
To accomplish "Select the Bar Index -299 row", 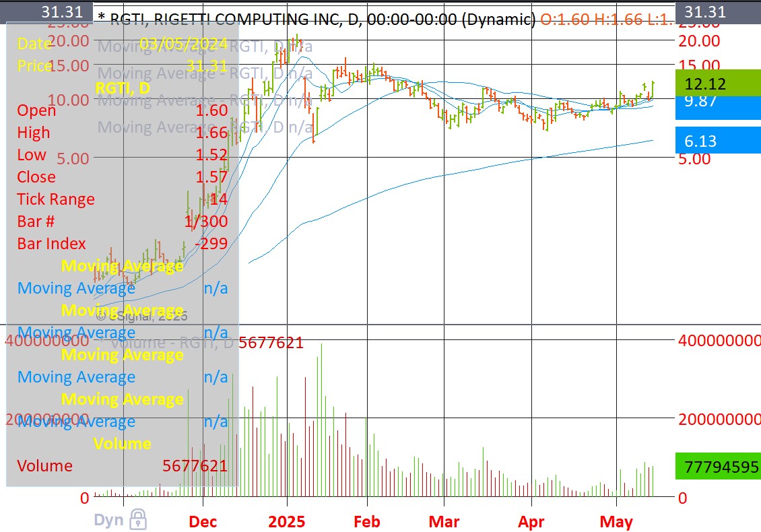I will [x=123, y=244].
